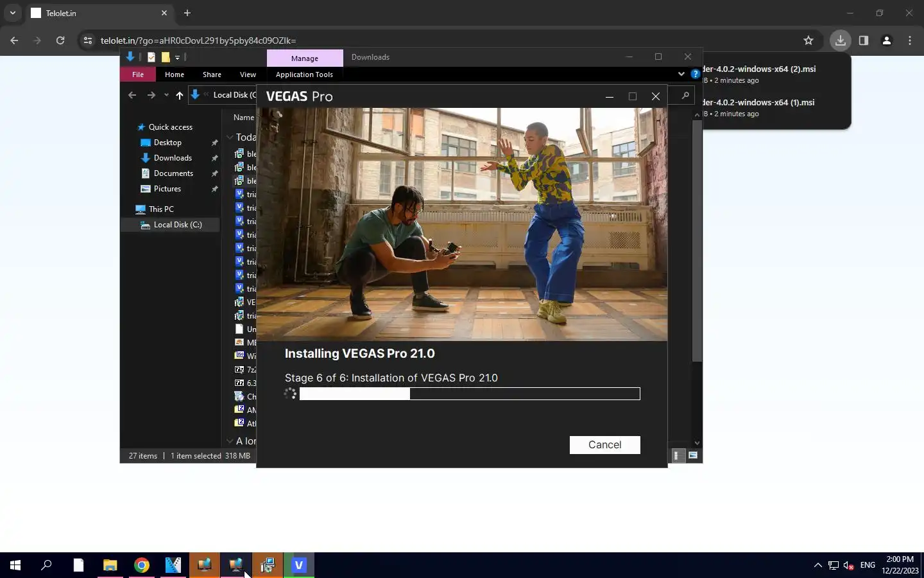Select Local Disk (C:) in navigation pane
Screen dimensions: 924x578
tap(178, 225)
